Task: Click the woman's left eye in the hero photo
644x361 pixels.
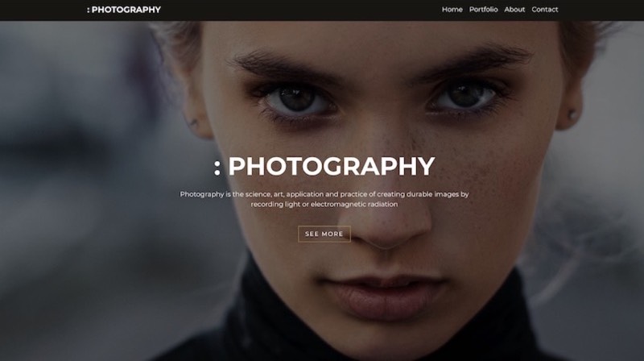Action: 465,98
